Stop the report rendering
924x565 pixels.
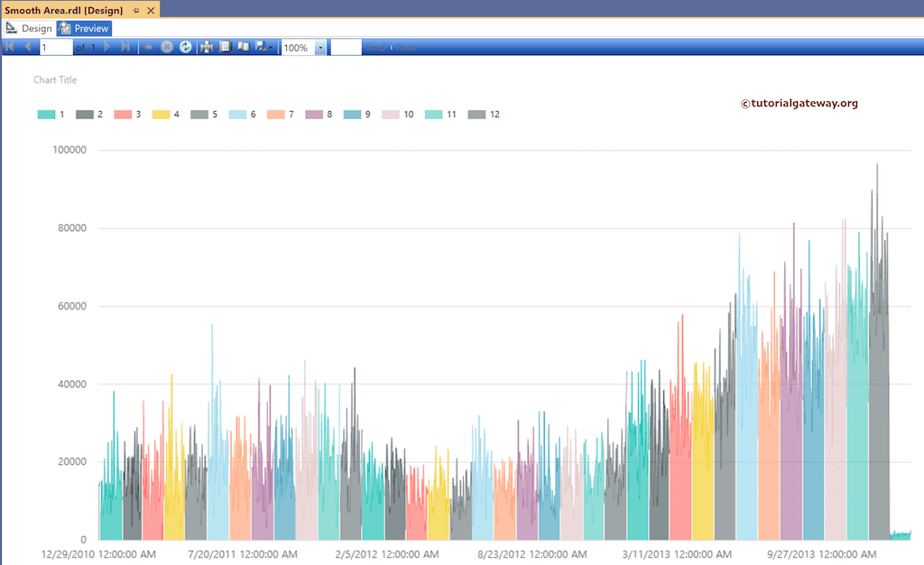[167, 47]
